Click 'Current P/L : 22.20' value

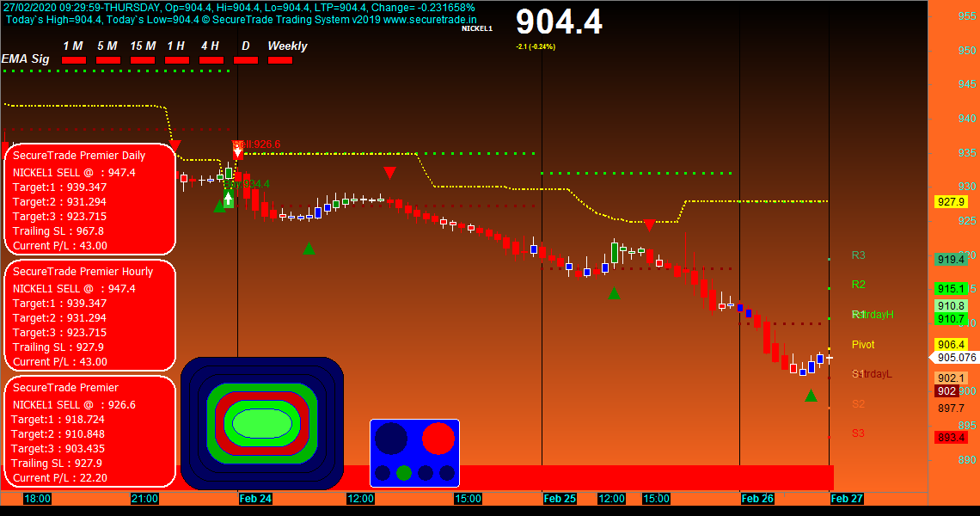click(x=60, y=478)
